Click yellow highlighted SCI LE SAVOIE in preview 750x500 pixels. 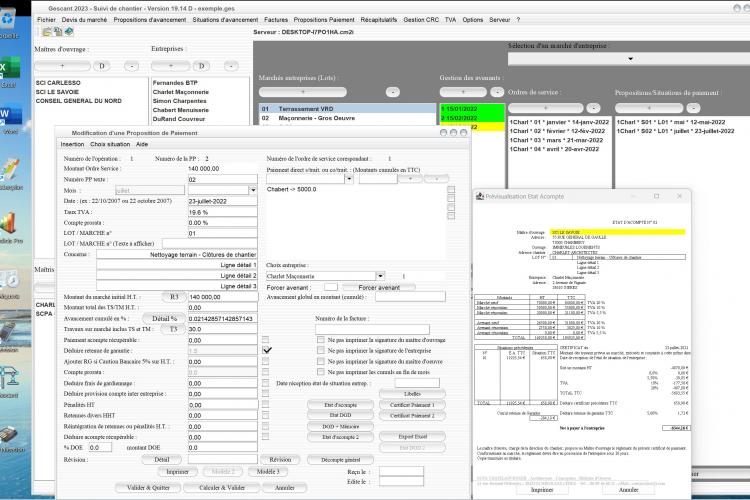(x=618, y=232)
